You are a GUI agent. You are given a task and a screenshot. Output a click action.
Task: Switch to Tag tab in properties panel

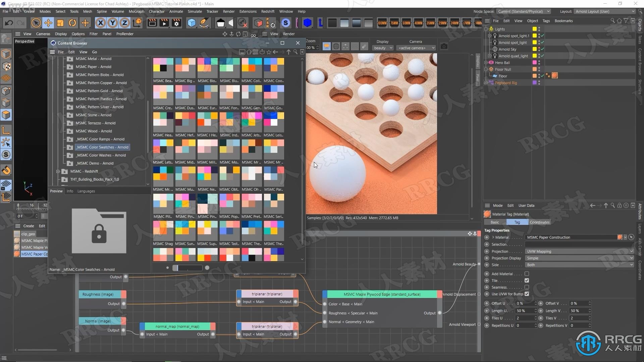pyautogui.click(x=517, y=222)
